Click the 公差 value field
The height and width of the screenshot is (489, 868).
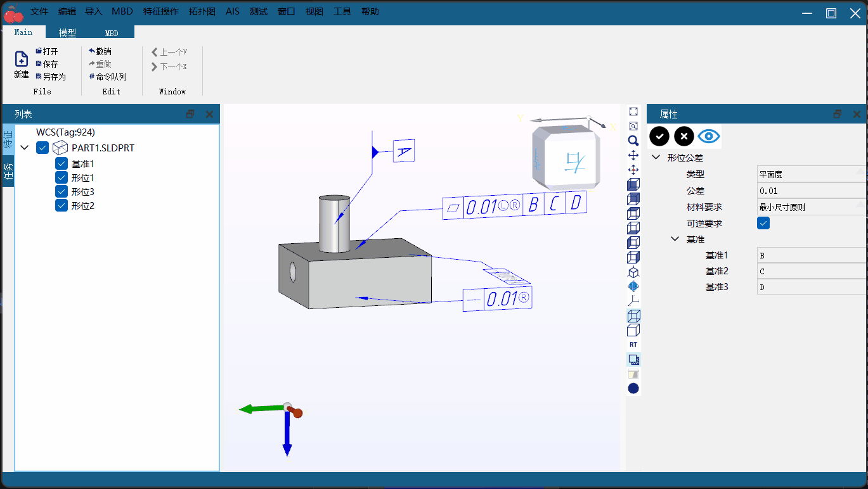(x=812, y=191)
